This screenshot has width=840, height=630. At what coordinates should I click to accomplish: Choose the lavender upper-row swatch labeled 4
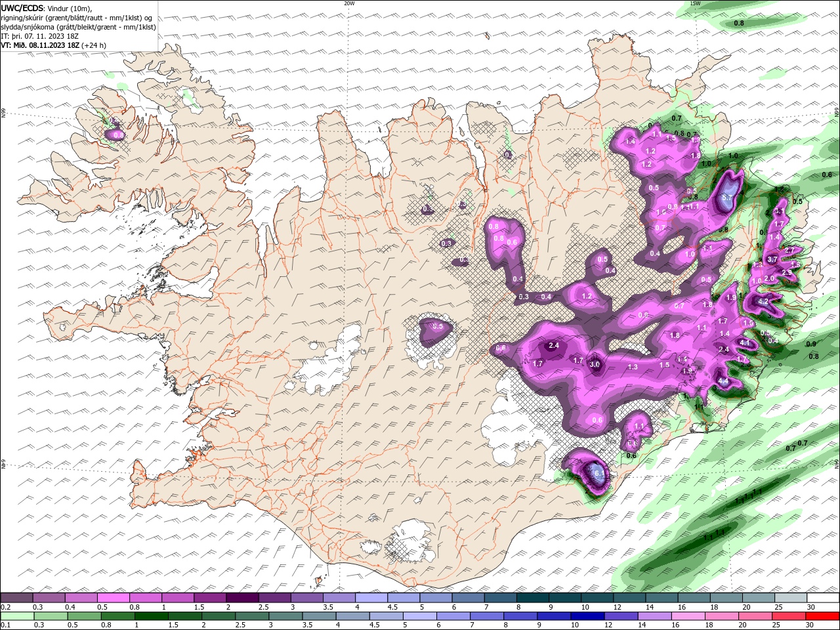pyautogui.click(x=371, y=598)
